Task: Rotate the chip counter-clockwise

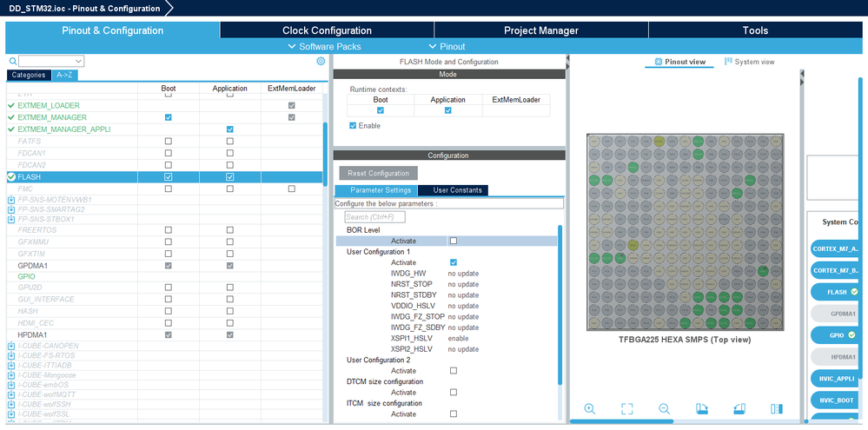Action: coord(739,409)
